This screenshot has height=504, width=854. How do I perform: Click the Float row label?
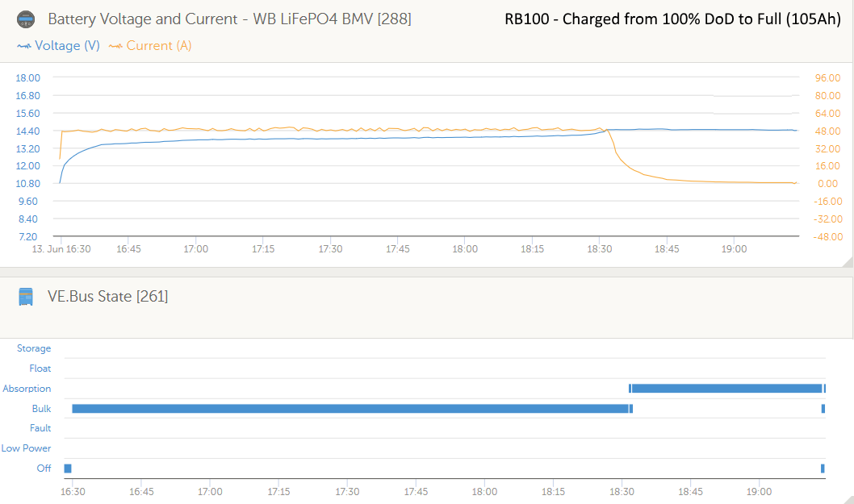40,369
